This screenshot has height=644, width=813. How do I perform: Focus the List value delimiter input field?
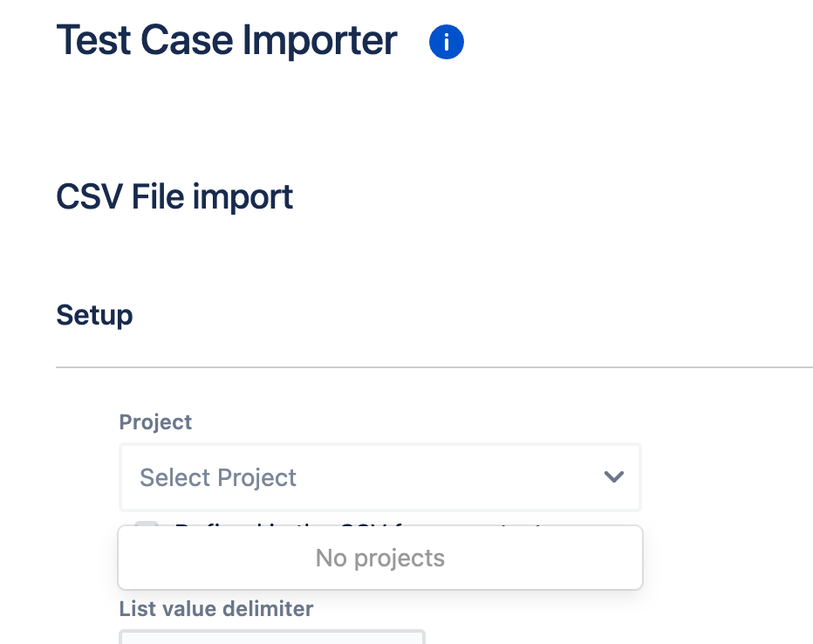pos(272,637)
